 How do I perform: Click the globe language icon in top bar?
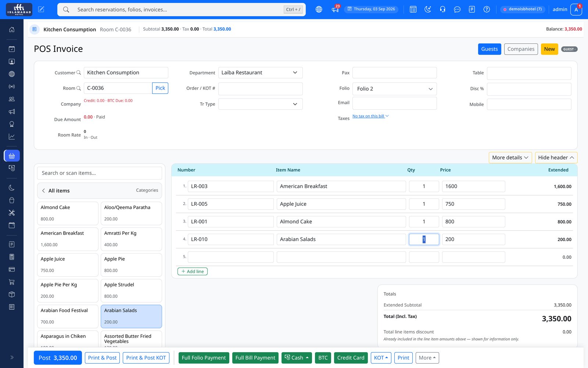[319, 10]
